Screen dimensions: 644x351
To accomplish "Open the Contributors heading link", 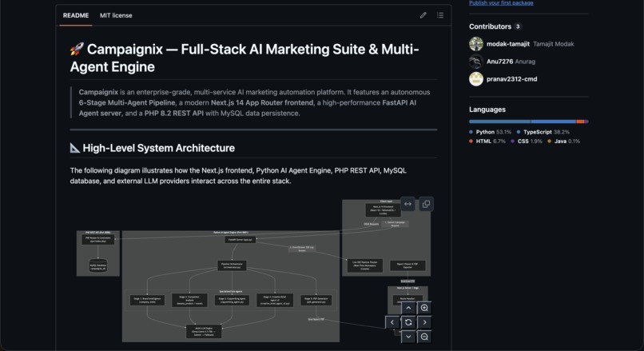I will (x=490, y=26).
